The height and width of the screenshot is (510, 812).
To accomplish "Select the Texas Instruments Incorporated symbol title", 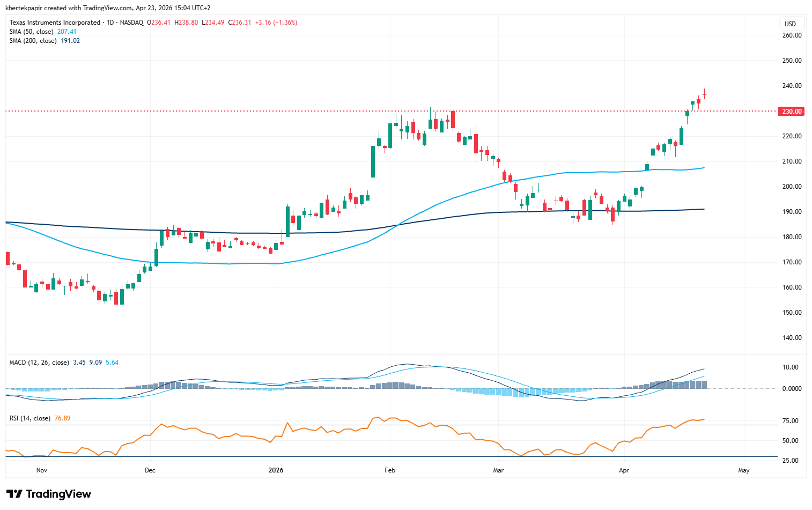I will point(55,23).
